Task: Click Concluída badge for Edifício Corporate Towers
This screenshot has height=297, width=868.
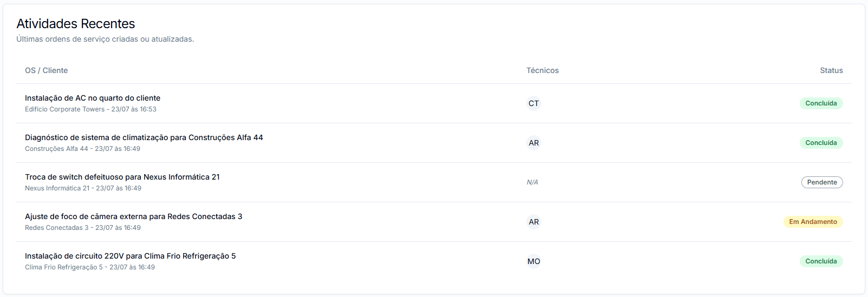Action: point(821,103)
